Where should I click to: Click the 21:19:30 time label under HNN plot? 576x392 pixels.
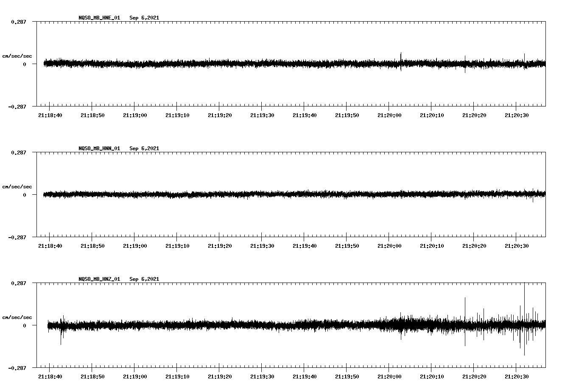(262, 246)
